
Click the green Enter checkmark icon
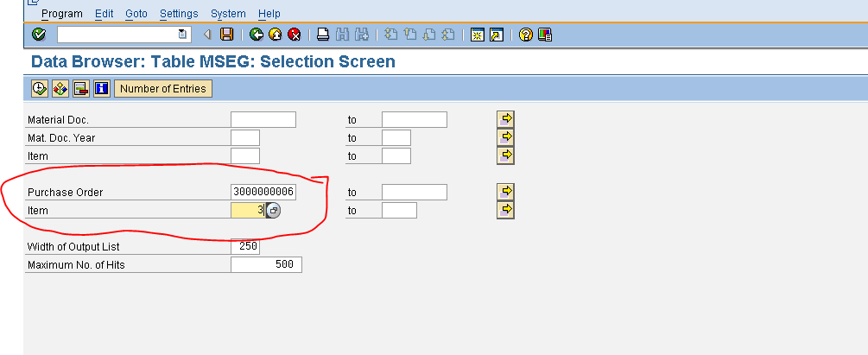(39, 35)
